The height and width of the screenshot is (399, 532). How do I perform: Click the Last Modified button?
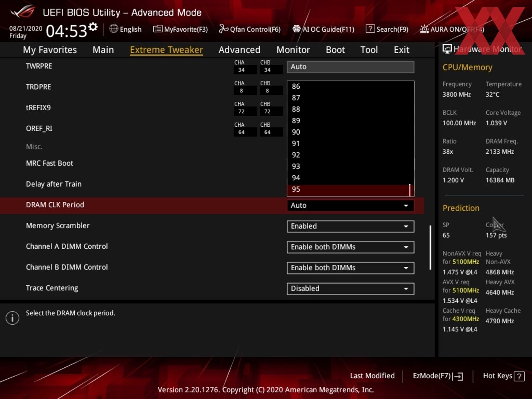(372, 376)
